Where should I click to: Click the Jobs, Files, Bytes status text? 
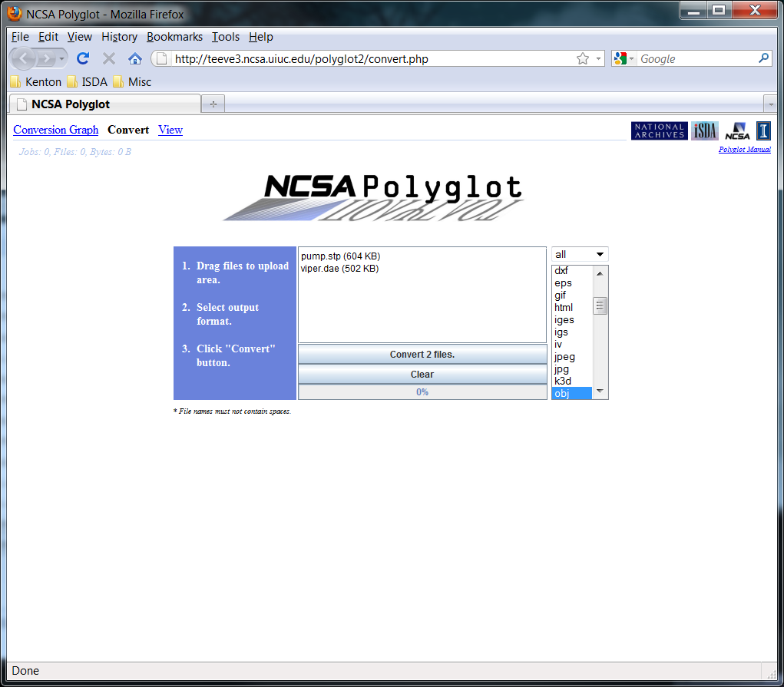(x=75, y=151)
